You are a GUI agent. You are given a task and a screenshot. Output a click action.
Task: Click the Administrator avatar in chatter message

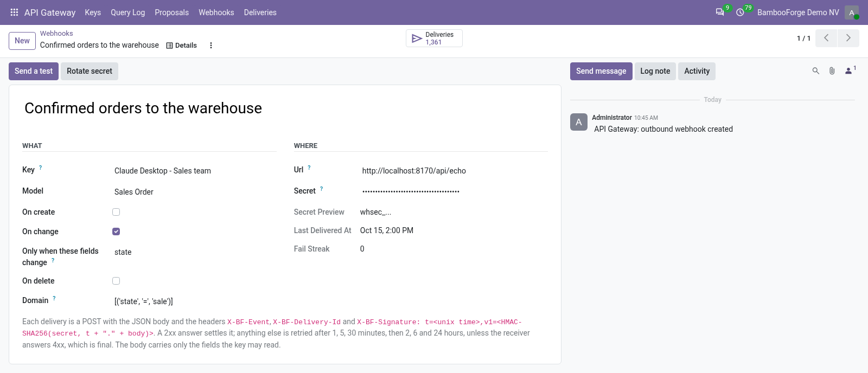[x=579, y=122]
